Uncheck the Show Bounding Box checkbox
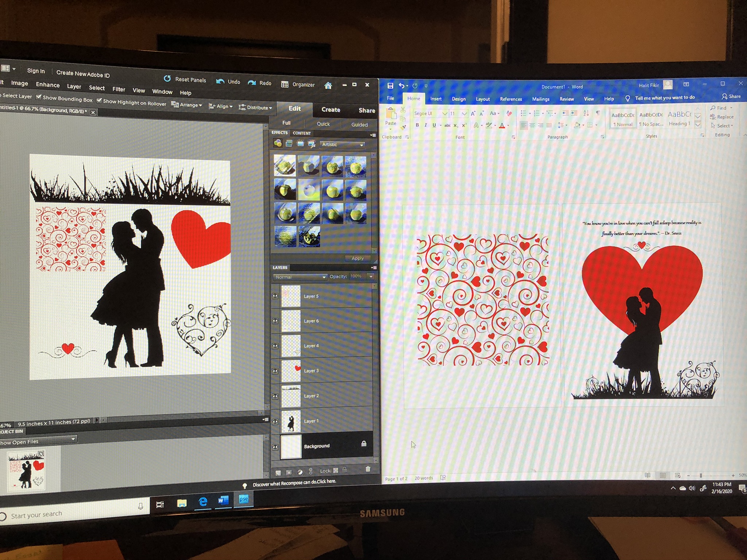Viewport: 747px width, 560px height. (39, 97)
